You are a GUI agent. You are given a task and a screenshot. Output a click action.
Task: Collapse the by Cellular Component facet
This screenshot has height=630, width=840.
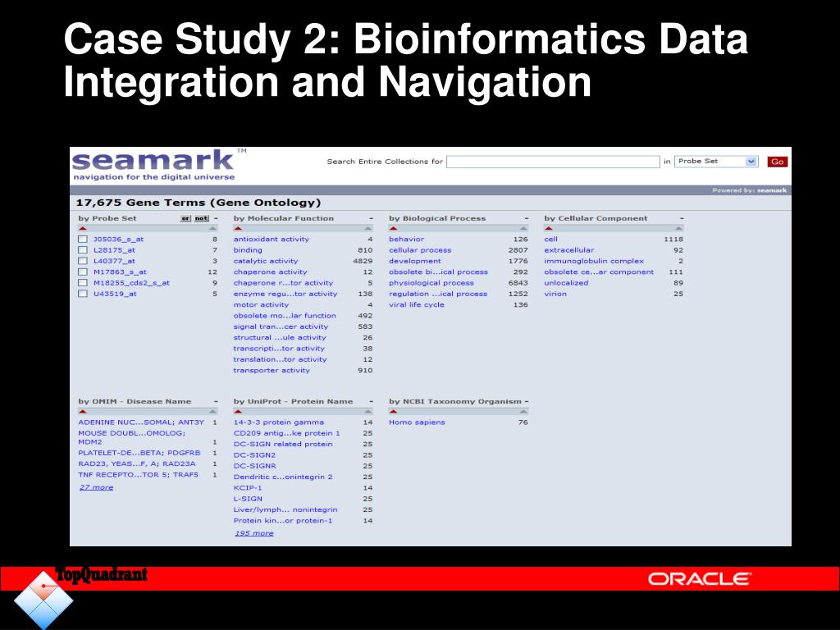(x=682, y=218)
